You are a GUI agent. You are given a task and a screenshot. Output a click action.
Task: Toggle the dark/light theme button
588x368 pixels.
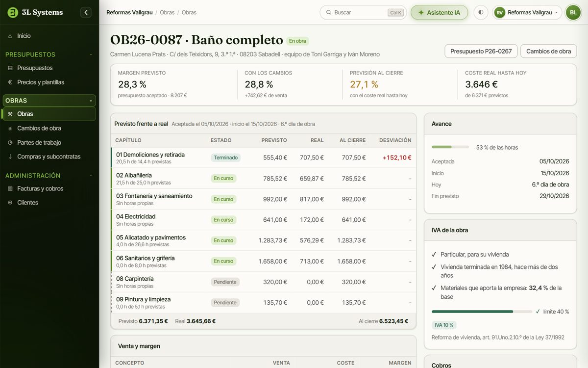(481, 12)
